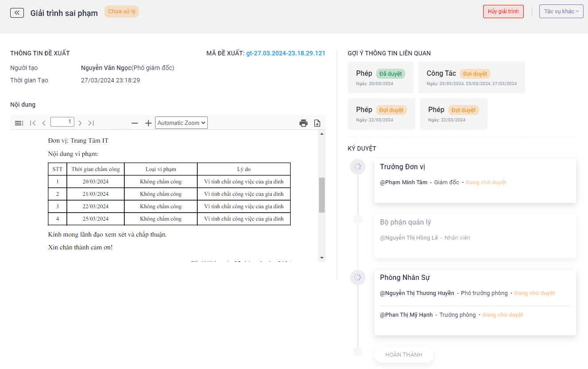Screen dimensions: 588x369
Task: Print the document using printer icon
Action: click(x=304, y=123)
